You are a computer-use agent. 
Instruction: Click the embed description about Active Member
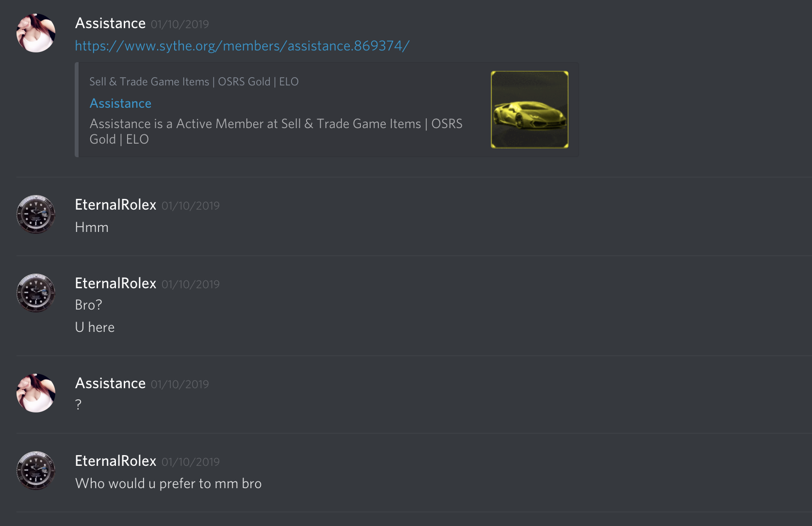pyautogui.click(x=276, y=131)
